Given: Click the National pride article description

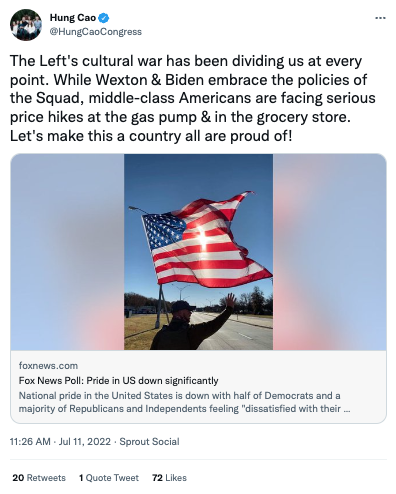Looking at the screenshot, I should click(x=184, y=402).
